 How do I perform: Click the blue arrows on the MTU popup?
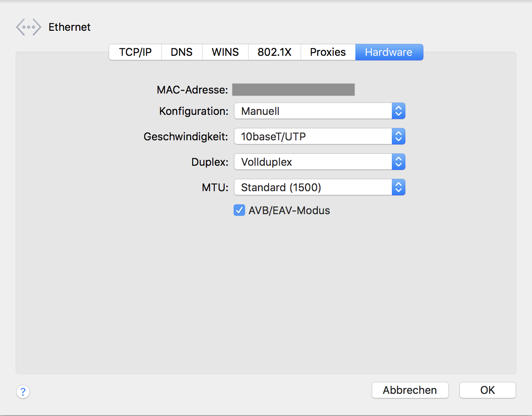click(398, 187)
